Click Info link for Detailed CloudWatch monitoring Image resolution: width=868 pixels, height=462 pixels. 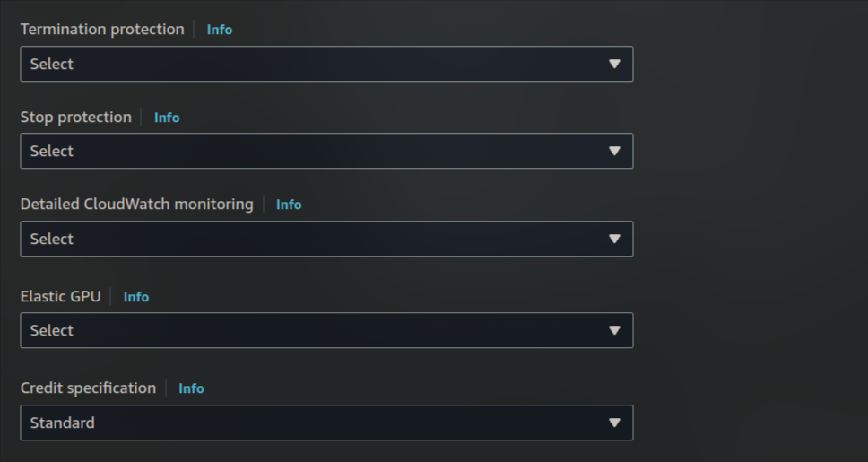click(288, 205)
